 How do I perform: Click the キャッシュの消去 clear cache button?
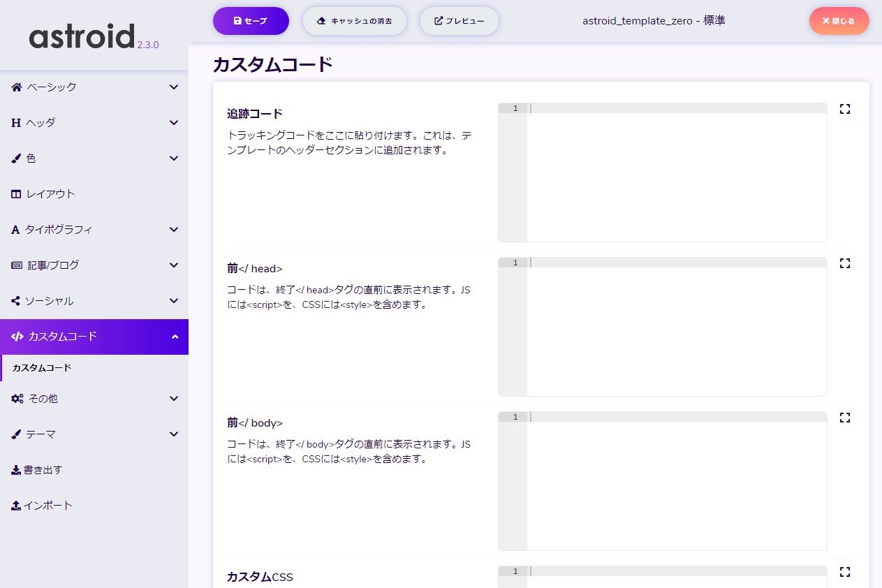[x=355, y=21]
